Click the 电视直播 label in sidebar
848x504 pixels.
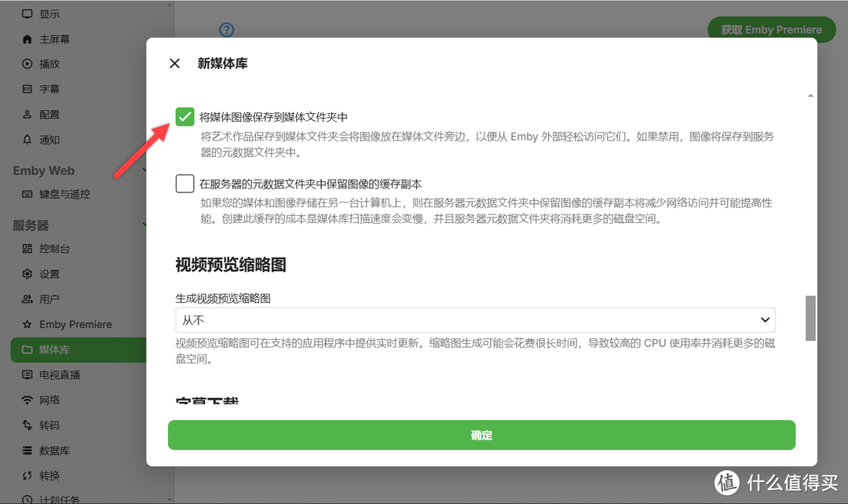point(60,374)
